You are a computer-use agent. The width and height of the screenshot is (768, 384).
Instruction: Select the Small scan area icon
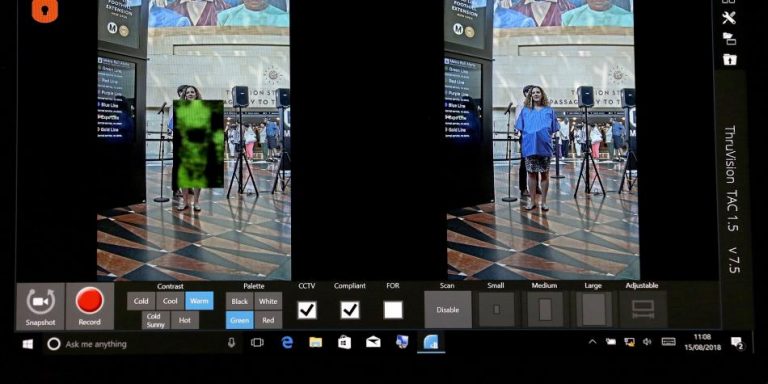(496, 309)
